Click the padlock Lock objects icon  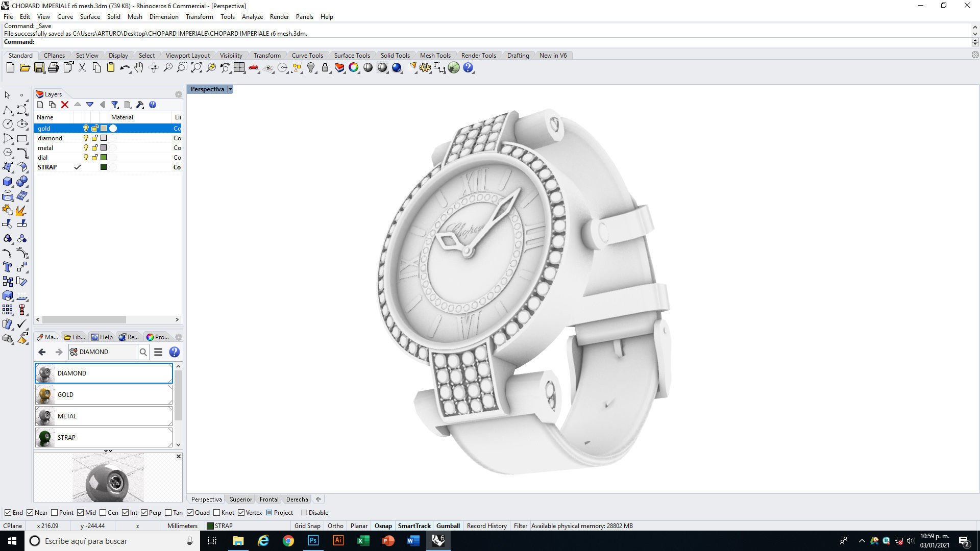tap(325, 67)
